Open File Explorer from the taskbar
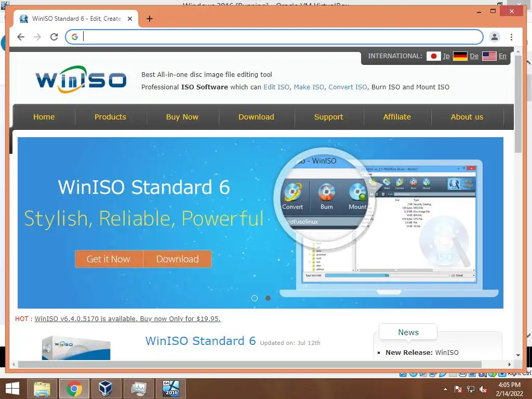The width and height of the screenshot is (532, 399). pos(42,389)
